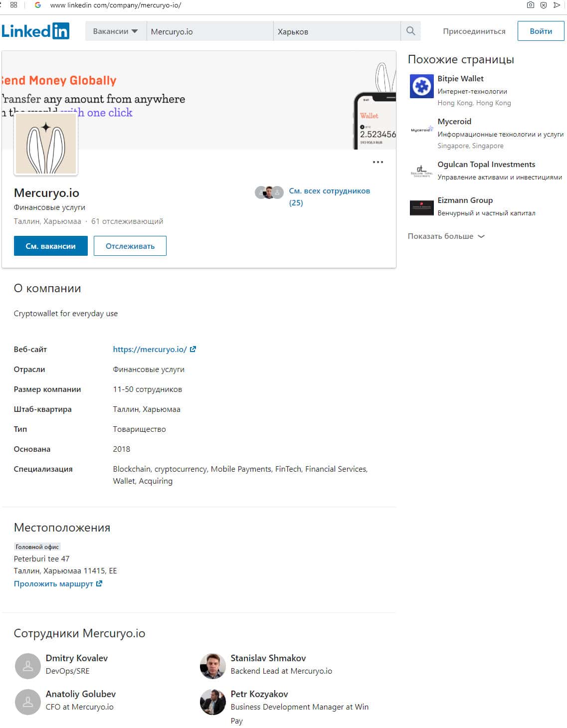Click the Eizmann Group logo icon
Viewport: 567px width, 728px height.
click(x=421, y=207)
